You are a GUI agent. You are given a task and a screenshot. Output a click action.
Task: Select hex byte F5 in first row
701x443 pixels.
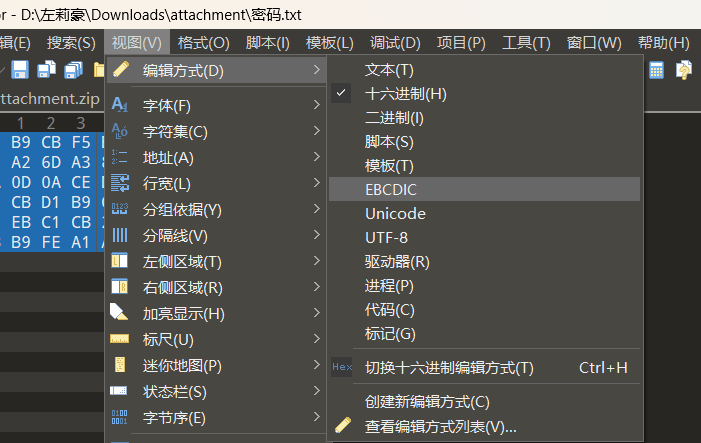click(81, 143)
